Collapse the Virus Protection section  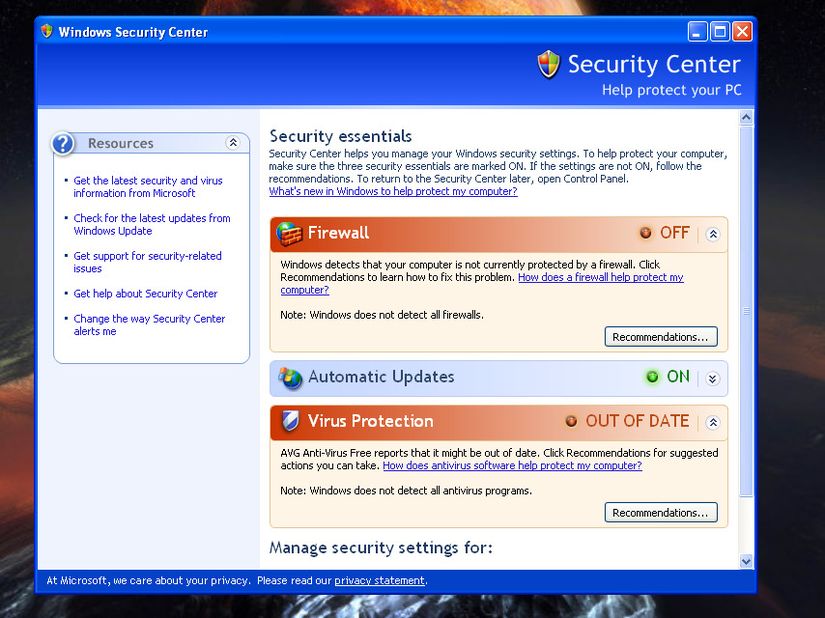coord(712,421)
